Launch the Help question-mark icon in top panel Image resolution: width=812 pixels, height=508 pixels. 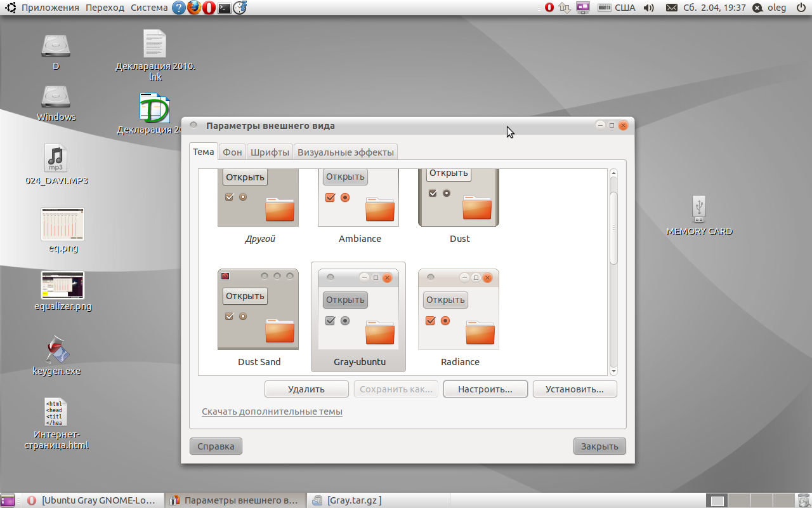(x=179, y=8)
